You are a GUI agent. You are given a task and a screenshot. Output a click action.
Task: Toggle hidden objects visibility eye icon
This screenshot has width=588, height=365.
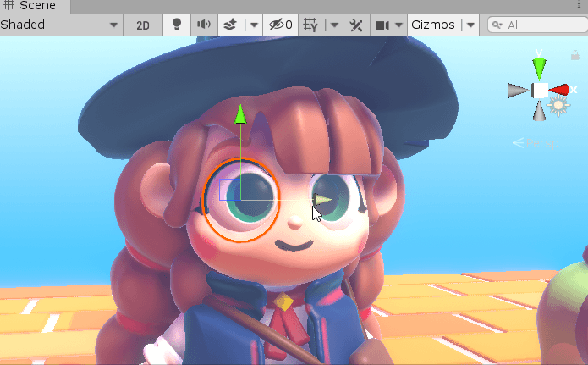click(281, 25)
